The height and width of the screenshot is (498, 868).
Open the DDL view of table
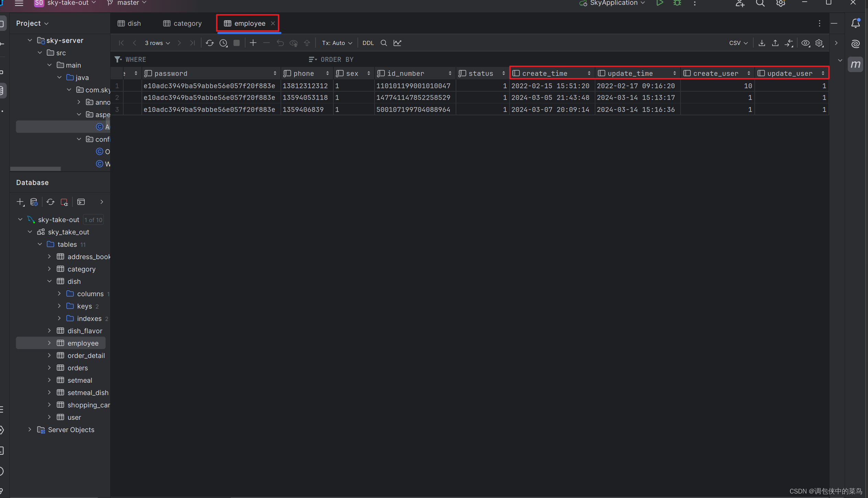click(x=368, y=43)
